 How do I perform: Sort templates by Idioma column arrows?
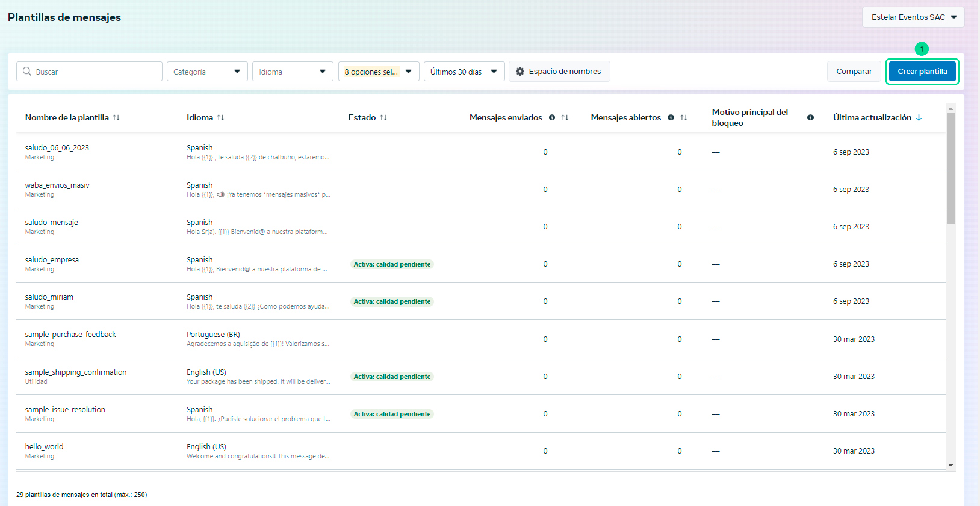[x=221, y=118]
